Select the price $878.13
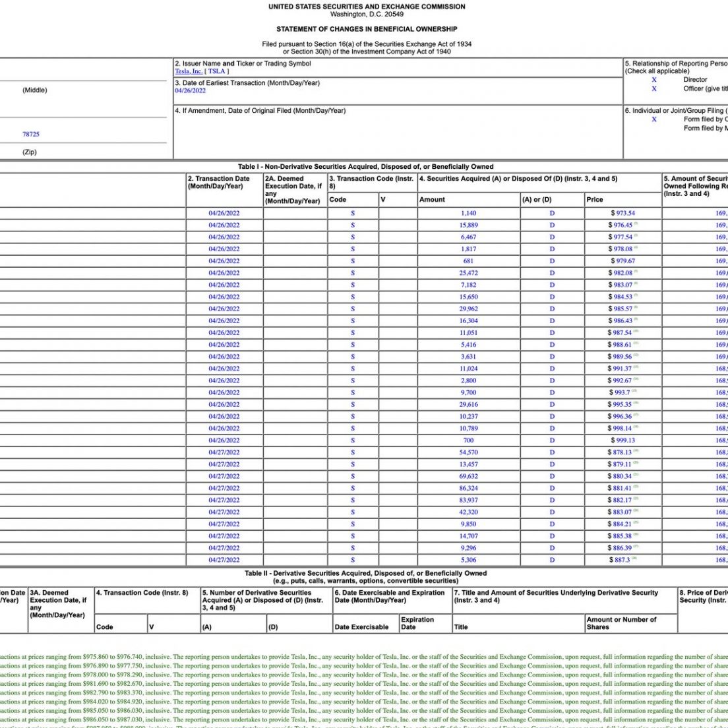The image size is (728, 728). pos(621,452)
